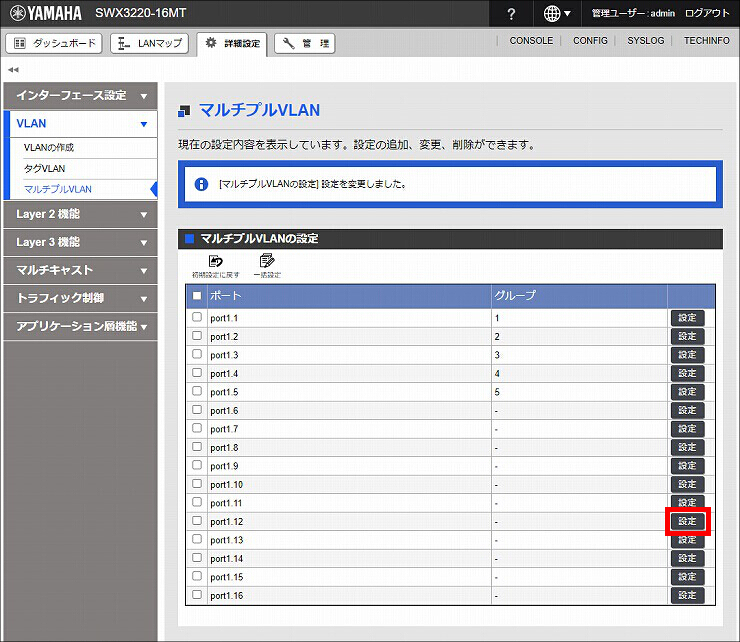This screenshot has width=740, height=642.
Task: Check the port1.9 checkbox
Action: pyautogui.click(x=197, y=465)
